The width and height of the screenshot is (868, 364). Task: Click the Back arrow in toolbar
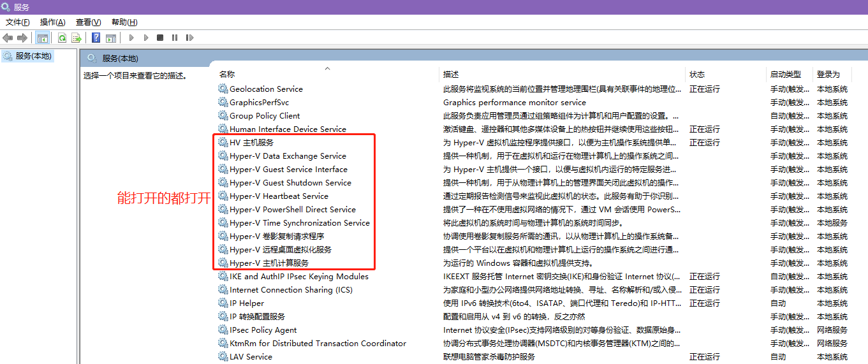8,38
